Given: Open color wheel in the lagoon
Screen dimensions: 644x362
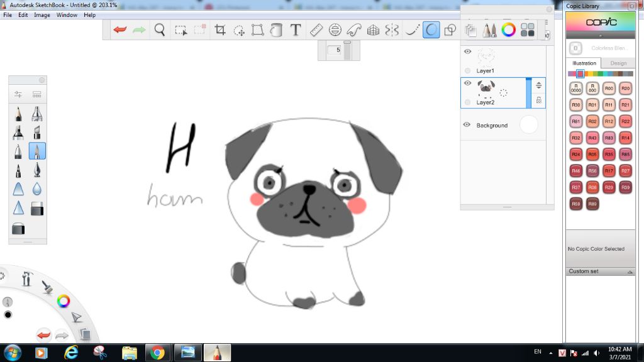Looking at the screenshot, I should (64, 301).
